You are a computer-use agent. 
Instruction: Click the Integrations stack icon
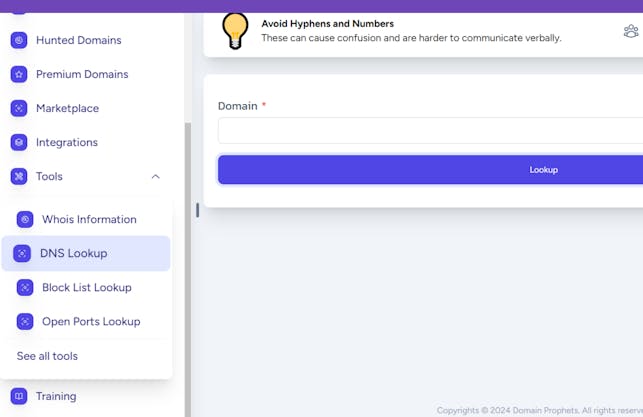(19, 143)
